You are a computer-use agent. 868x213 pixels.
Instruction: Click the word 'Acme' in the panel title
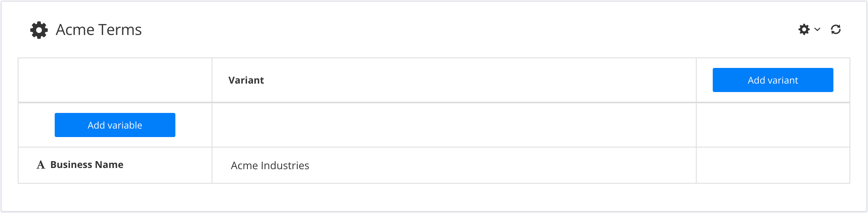[x=75, y=30]
